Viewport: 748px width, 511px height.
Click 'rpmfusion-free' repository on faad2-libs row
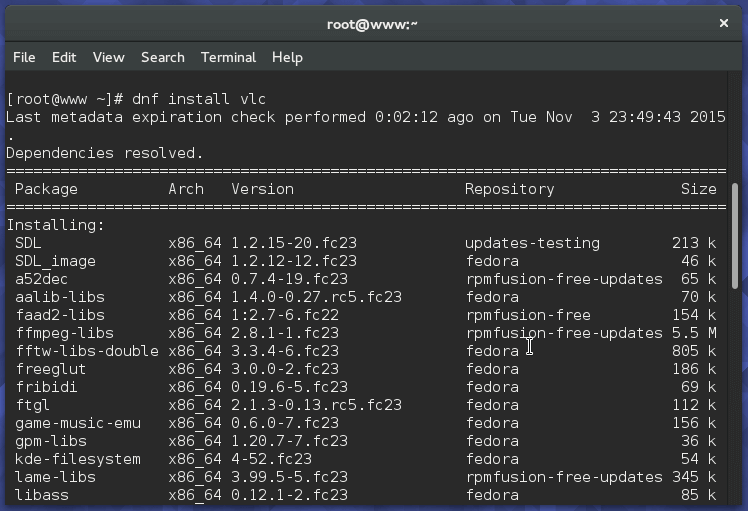click(528, 315)
